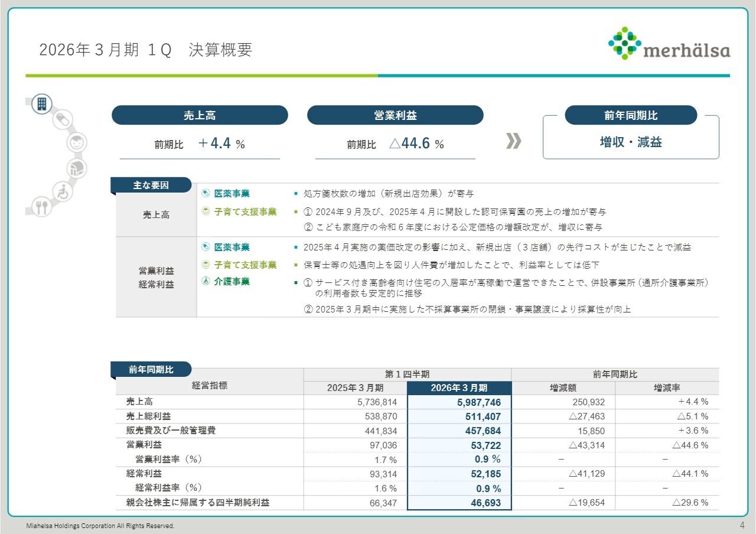The image size is (756, 534).
Task: Click the fork and spoon sidebar icon
Action: (x=41, y=207)
